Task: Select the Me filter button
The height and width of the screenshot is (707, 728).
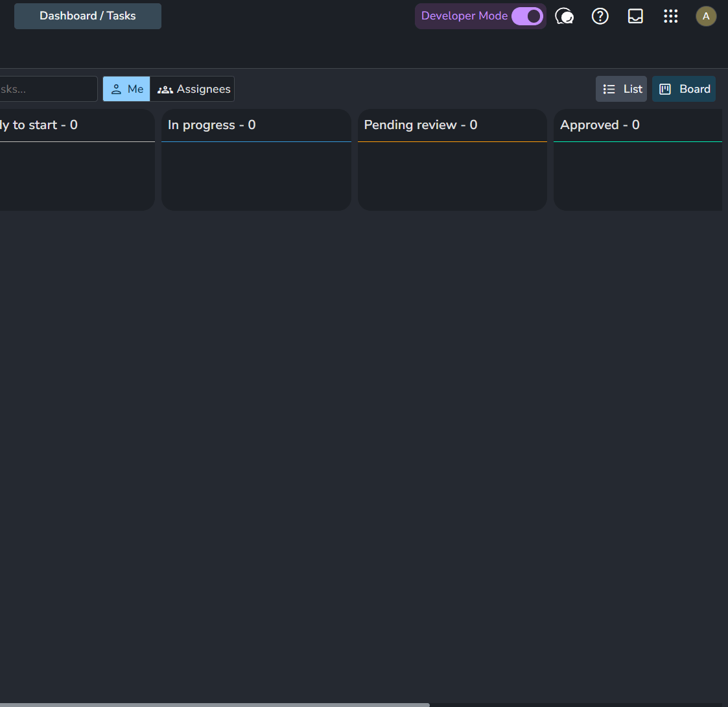Action: pos(126,89)
